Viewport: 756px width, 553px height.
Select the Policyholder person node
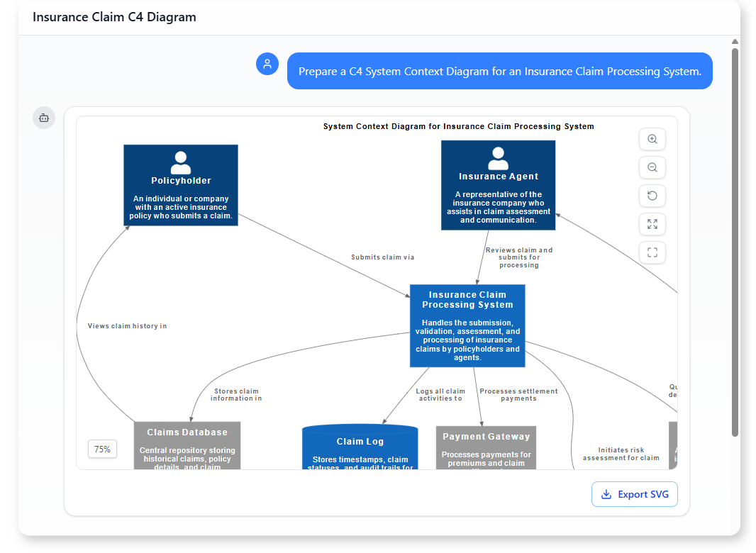click(x=181, y=185)
